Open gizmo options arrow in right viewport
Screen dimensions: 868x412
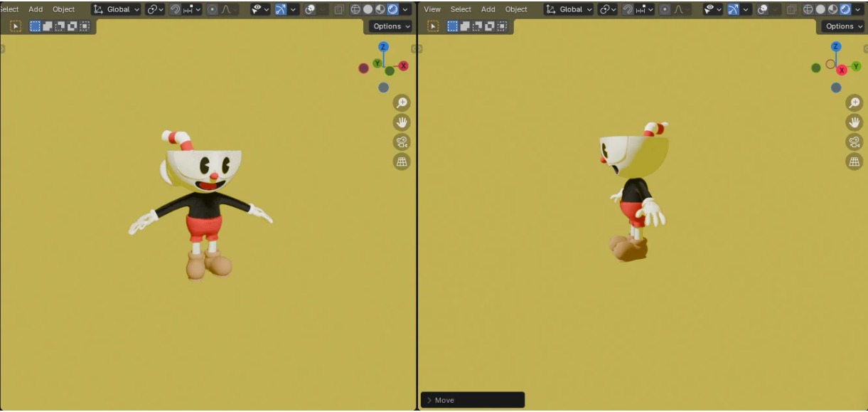click(x=746, y=9)
